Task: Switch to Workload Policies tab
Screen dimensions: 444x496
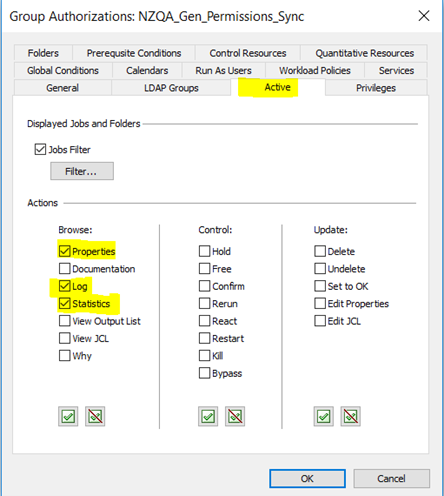Action: click(315, 70)
